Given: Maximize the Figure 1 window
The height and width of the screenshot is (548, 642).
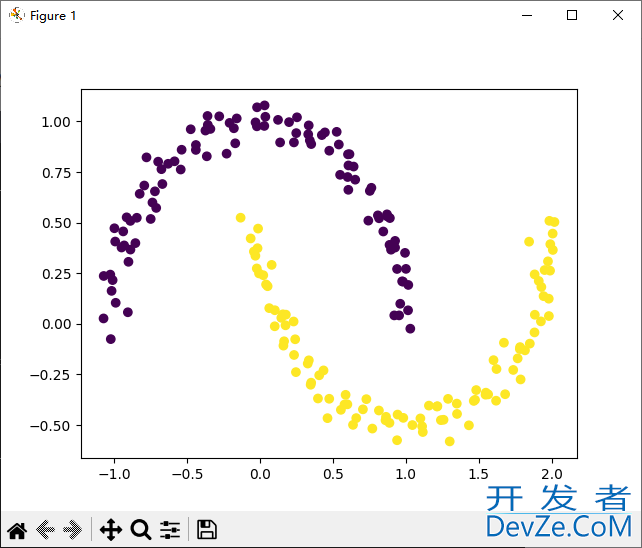Looking at the screenshot, I should click(x=572, y=15).
